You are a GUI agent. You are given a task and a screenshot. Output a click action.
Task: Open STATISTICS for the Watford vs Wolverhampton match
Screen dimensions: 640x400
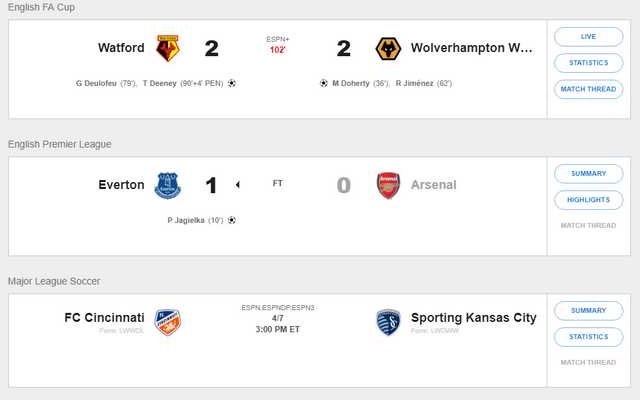pyautogui.click(x=589, y=63)
